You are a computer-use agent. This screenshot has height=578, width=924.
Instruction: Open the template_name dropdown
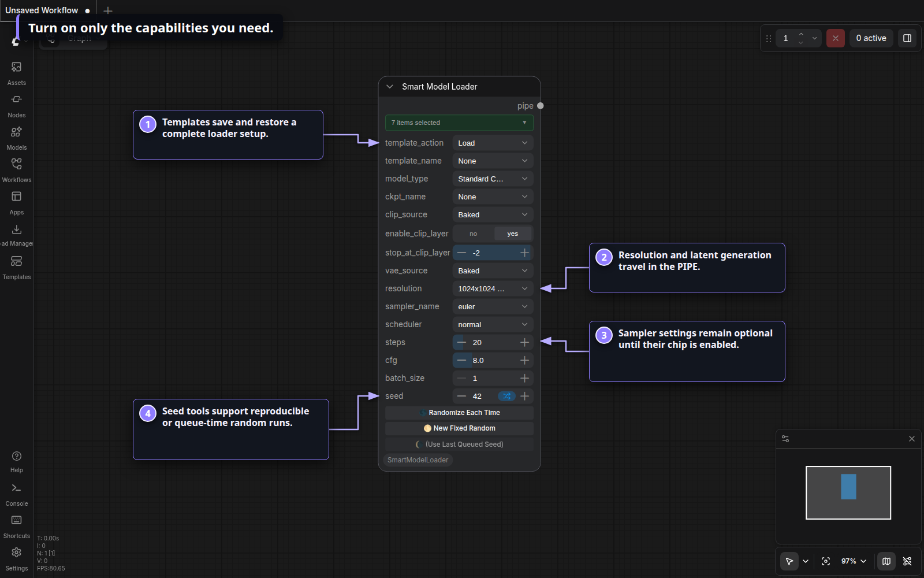click(493, 161)
